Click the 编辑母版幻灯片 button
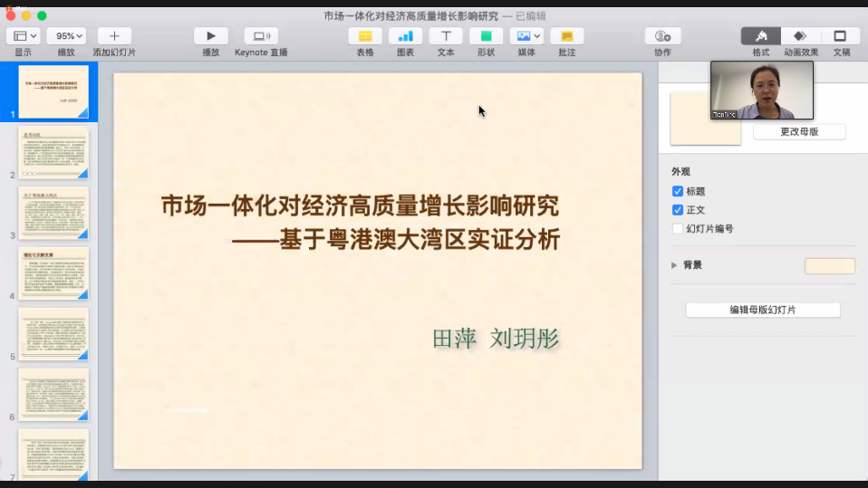 [763, 310]
